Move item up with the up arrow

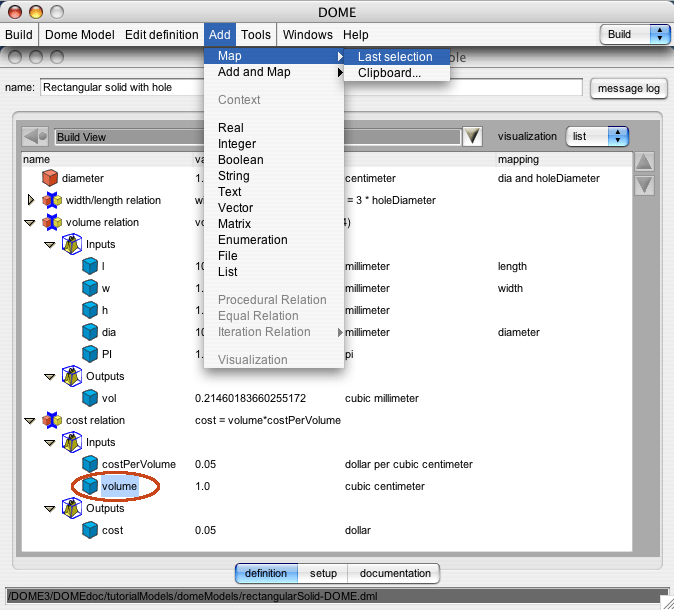point(644,162)
